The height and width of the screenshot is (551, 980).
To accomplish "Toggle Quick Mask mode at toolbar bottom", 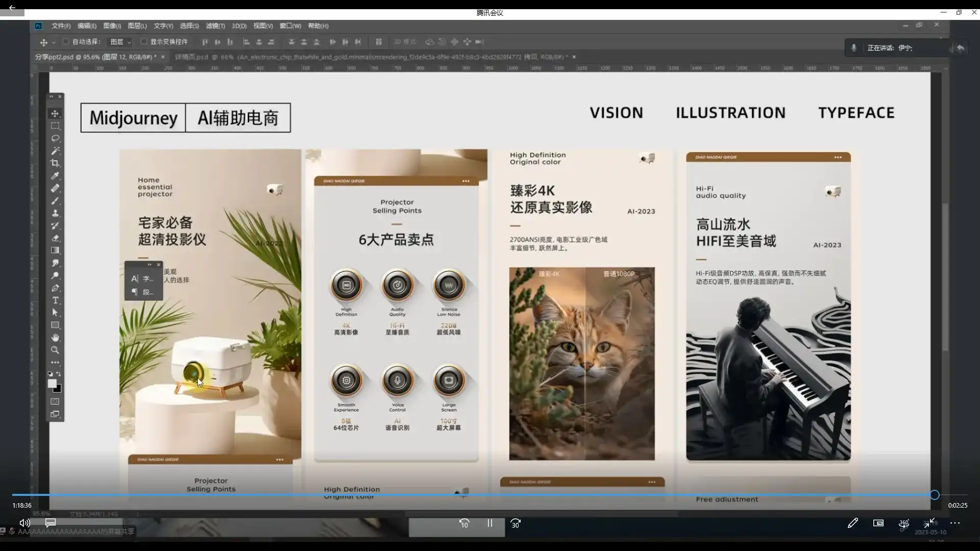I will (x=55, y=402).
